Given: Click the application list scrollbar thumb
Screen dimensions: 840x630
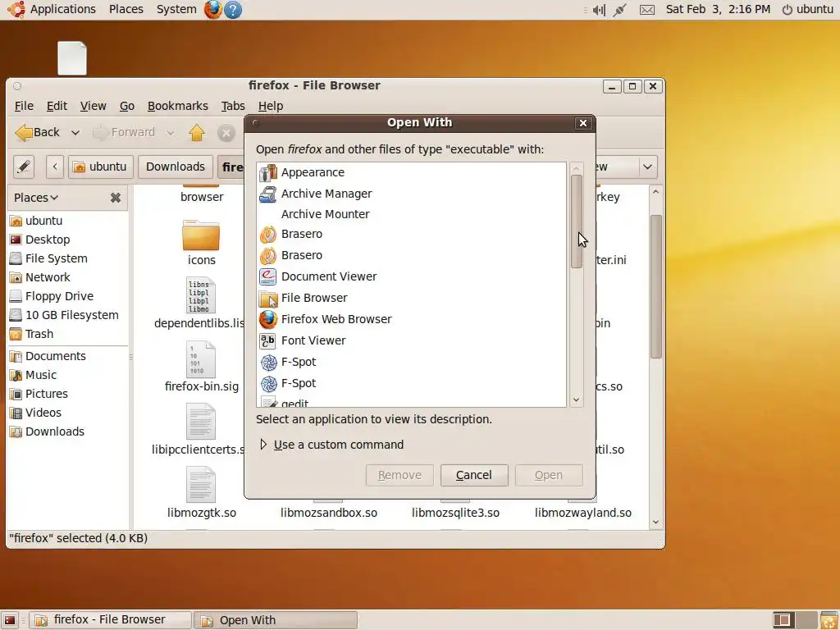Looking at the screenshot, I should click(577, 221).
